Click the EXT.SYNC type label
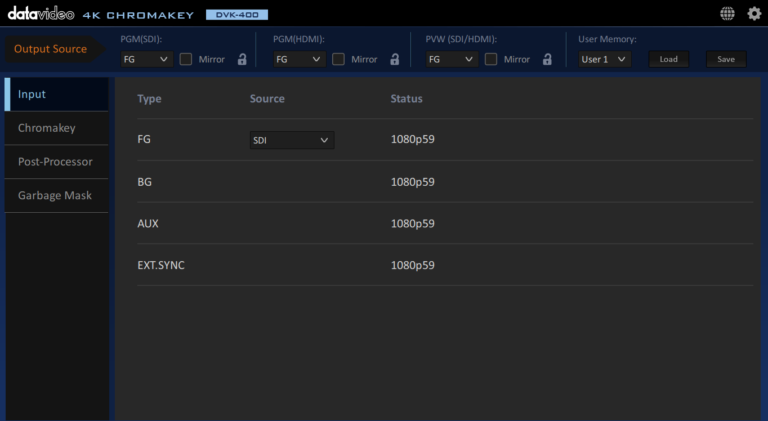Screen dimensions: 768x421 [x=161, y=265]
